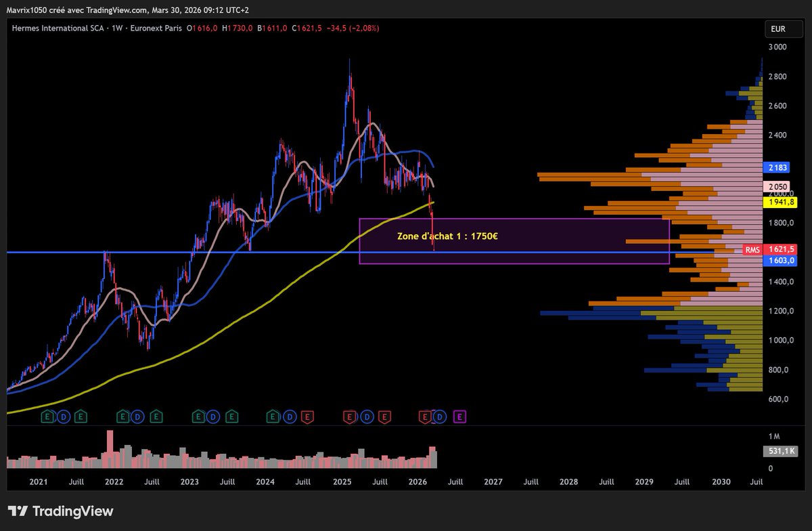Click the 2026 label on the time axis
Screen dimensions: 812x531
(418, 482)
